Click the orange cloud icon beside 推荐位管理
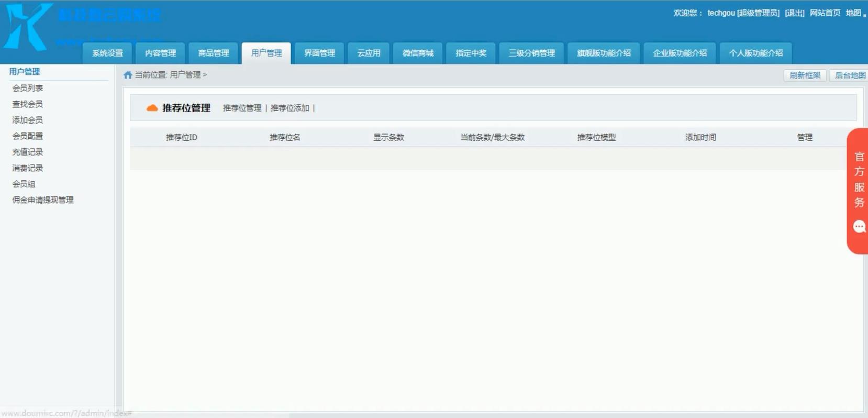The width and height of the screenshot is (868, 418). pyautogui.click(x=152, y=108)
